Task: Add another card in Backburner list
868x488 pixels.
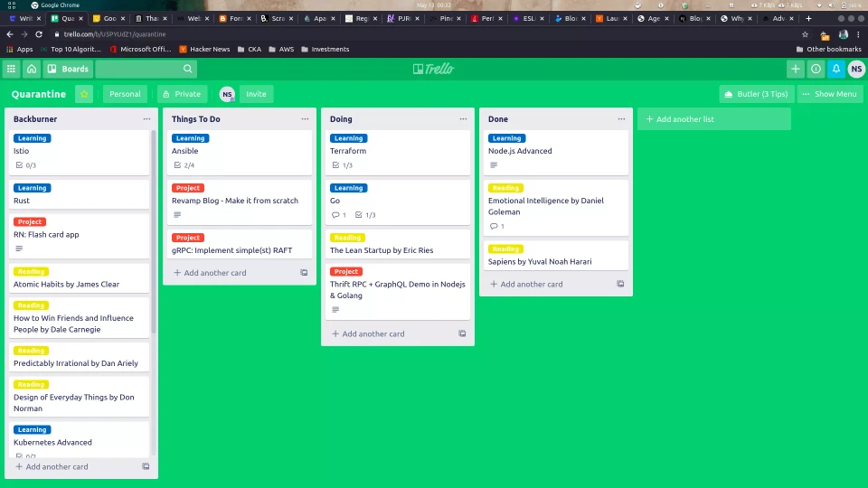Action: (52, 466)
